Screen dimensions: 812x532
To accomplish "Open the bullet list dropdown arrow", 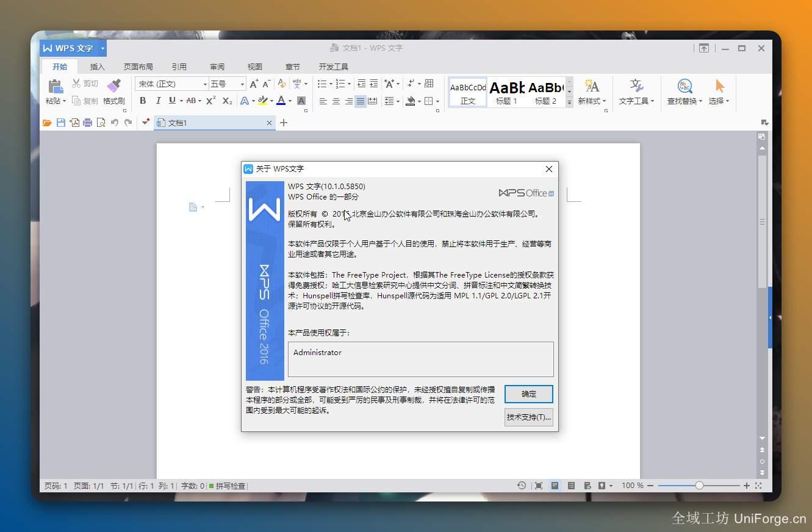I will [331, 84].
